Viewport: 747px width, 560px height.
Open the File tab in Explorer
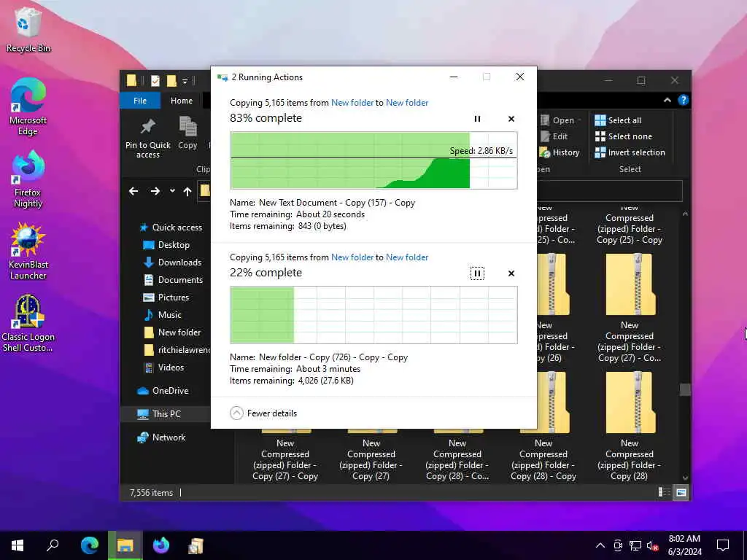[140, 101]
